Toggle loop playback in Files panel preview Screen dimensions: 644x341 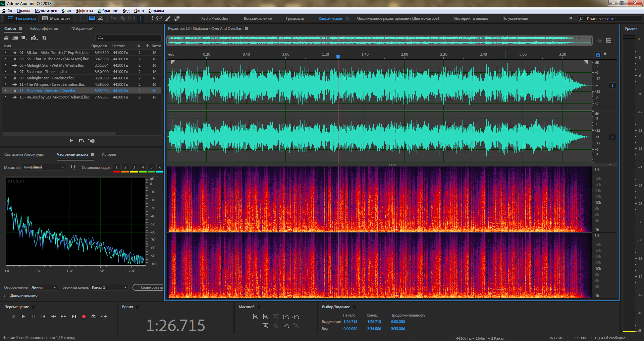tap(82, 141)
